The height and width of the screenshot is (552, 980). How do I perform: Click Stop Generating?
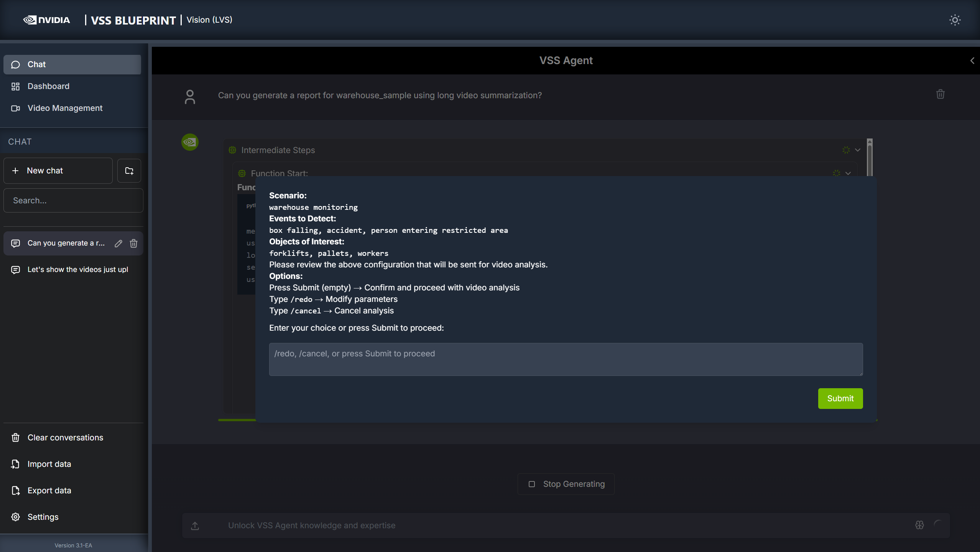[566, 484]
